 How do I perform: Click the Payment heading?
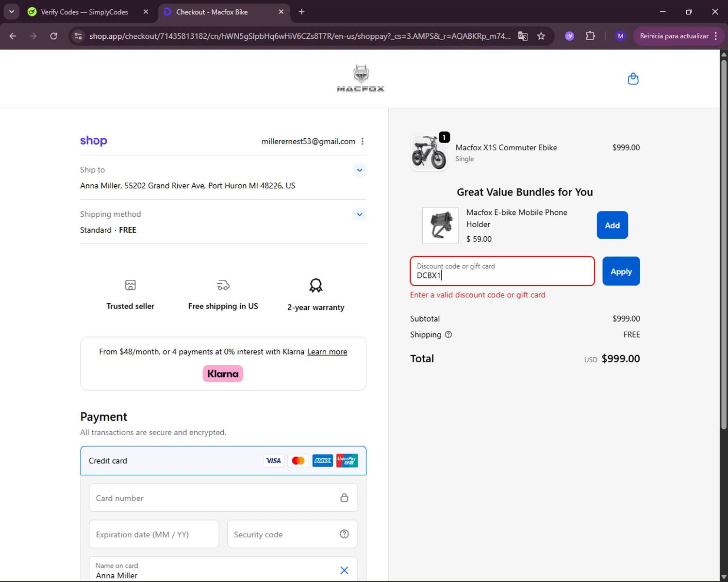click(x=104, y=417)
